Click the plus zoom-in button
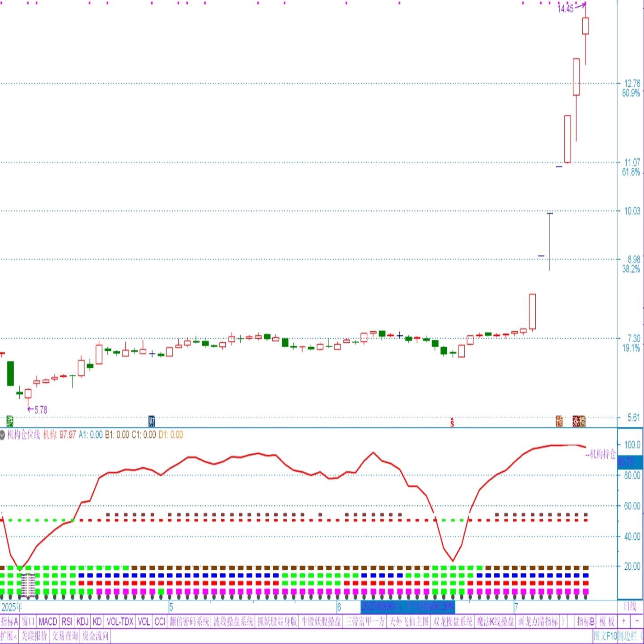 pos(623,621)
